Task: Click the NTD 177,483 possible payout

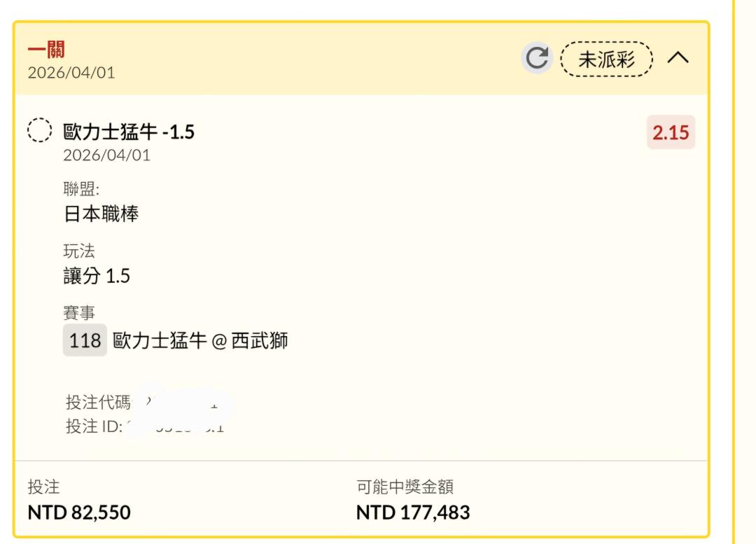Action: [x=413, y=512]
